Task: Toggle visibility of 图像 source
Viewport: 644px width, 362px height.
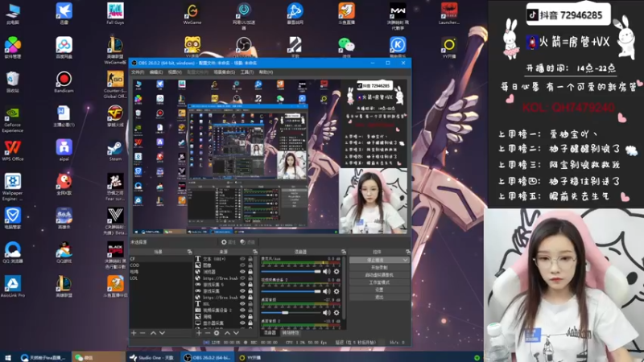Action: [242, 265]
